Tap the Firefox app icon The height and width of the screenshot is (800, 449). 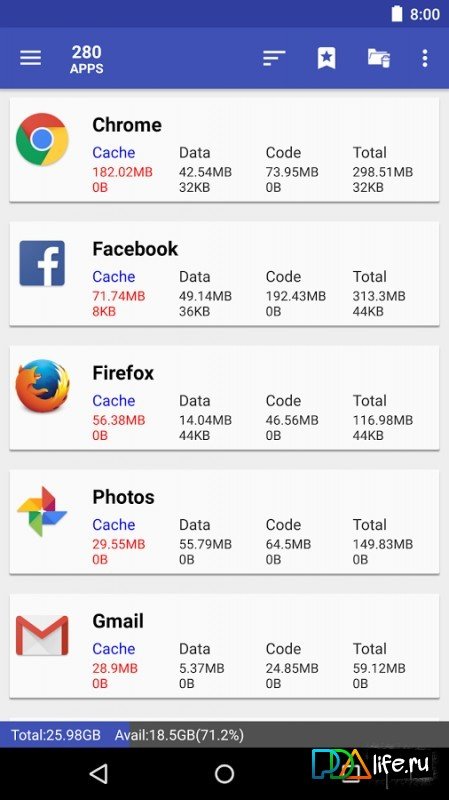point(42,386)
